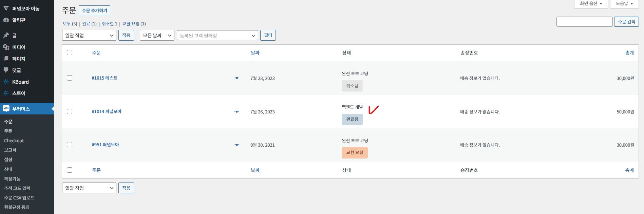The height and width of the screenshot is (214, 644).
Task: Click the 글 pushpin icon
Action: coord(6,35)
